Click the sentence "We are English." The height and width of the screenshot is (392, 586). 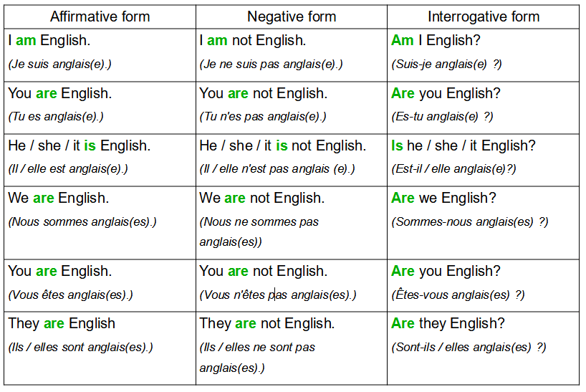click(57, 199)
